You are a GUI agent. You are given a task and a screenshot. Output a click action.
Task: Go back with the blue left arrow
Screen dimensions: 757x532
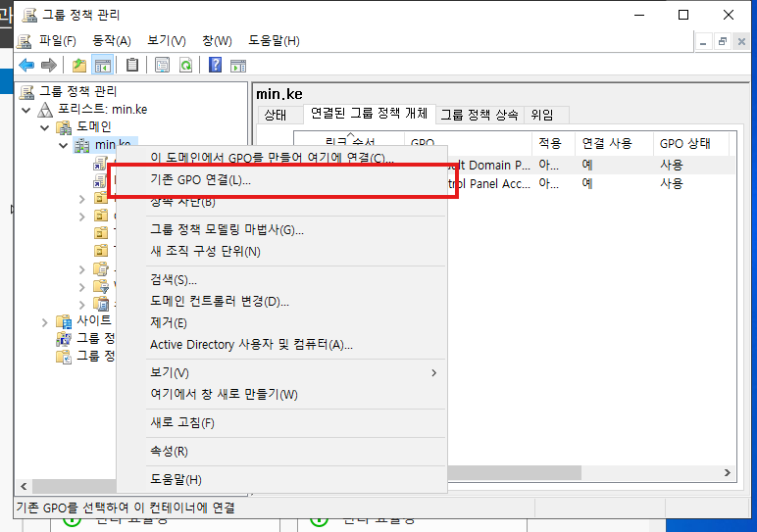26,65
